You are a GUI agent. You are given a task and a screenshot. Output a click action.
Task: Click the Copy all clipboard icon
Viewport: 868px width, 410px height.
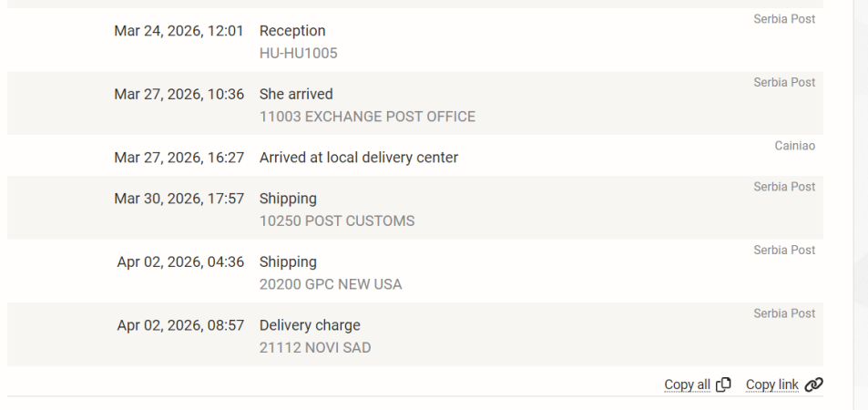(724, 384)
